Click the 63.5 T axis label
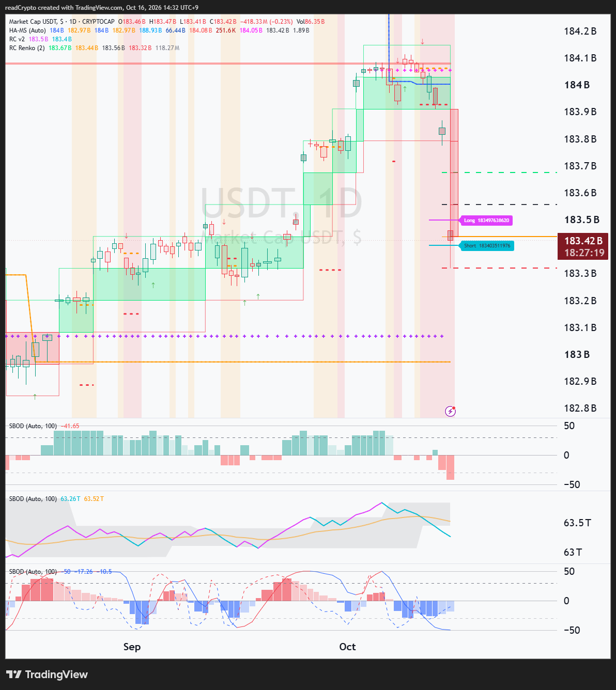Image resolution: width=616 pixels, height=690 pixels. 577,523
